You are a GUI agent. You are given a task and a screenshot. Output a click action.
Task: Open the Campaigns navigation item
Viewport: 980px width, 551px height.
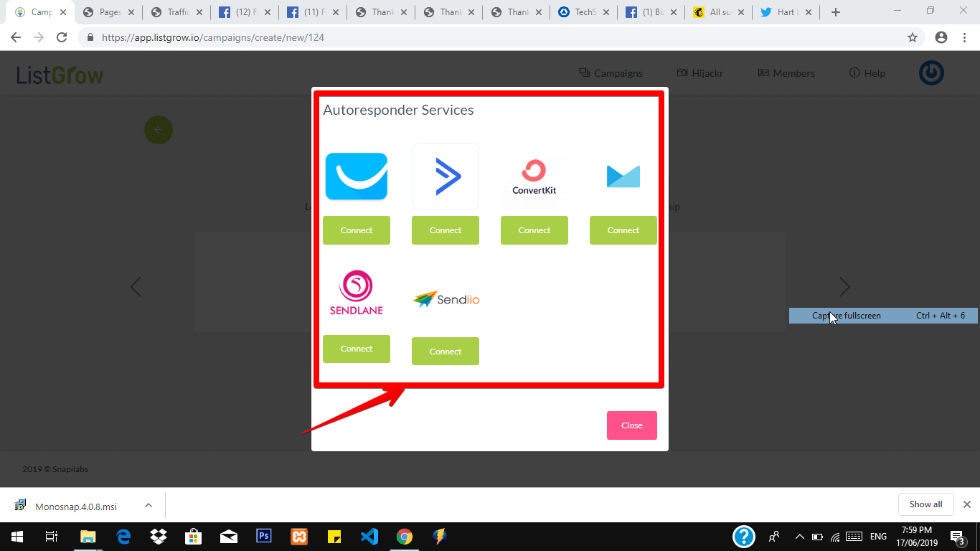(x=611, y=73)
